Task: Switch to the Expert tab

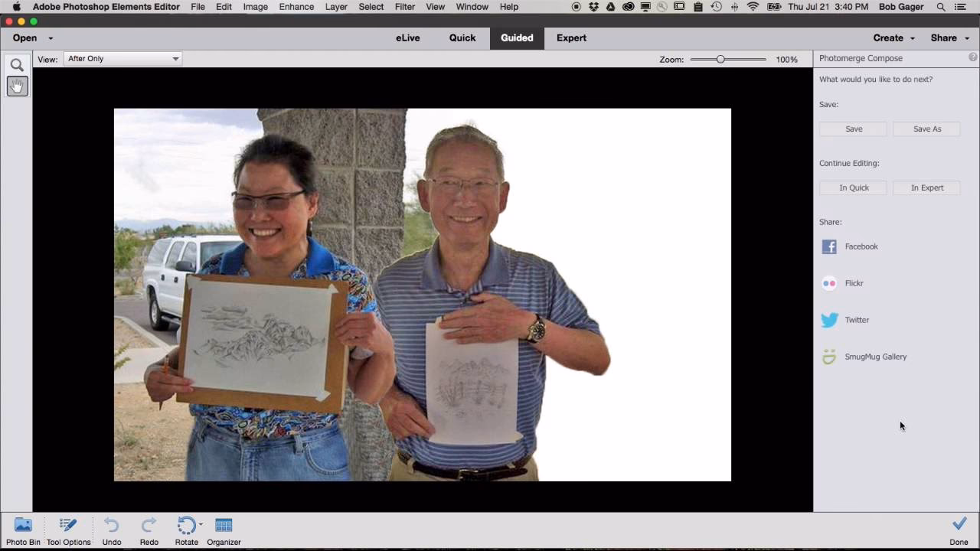Action: (x=571, y=37)
